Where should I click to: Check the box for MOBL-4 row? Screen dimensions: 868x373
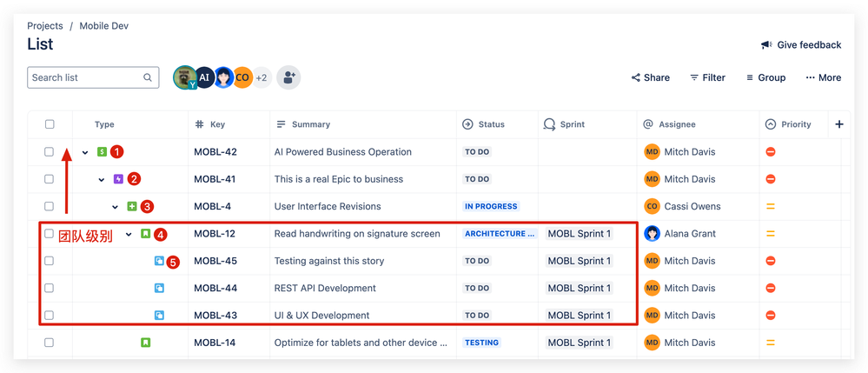(50, 206)
